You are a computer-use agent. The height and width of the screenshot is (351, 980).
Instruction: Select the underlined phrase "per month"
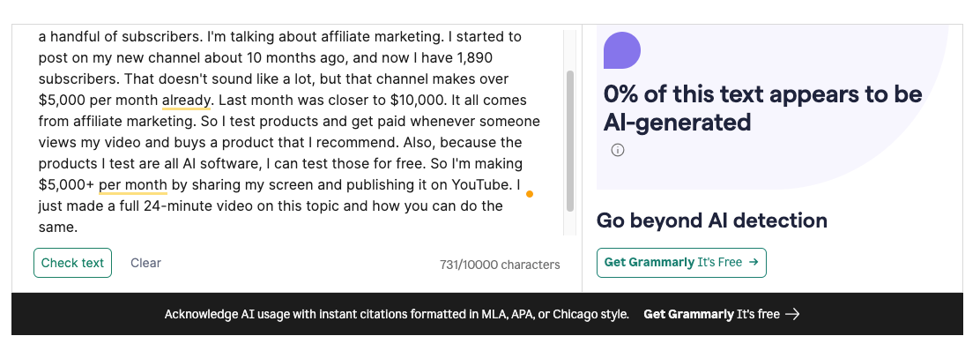[x=133, y=185]
